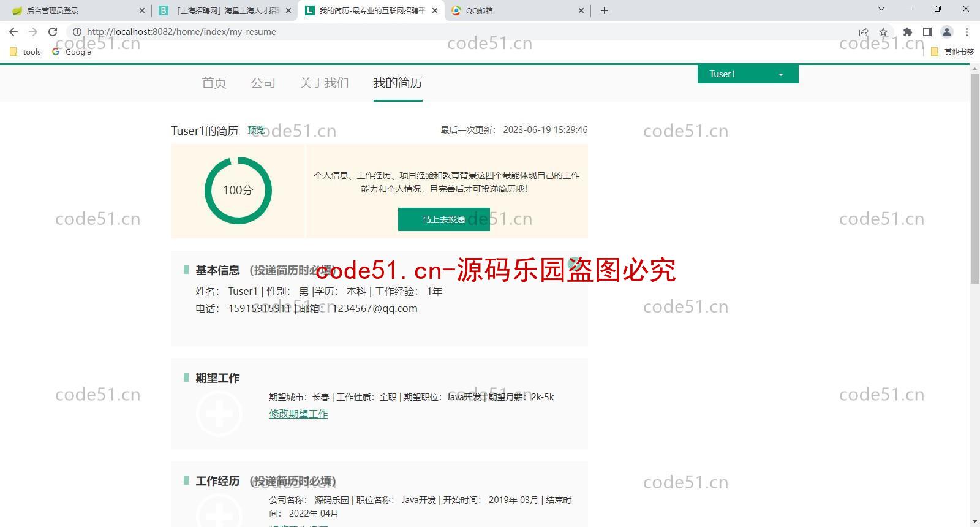Click the 公司名称 源码乐园 text
980x527 pixels.
(x=309, y=500)
